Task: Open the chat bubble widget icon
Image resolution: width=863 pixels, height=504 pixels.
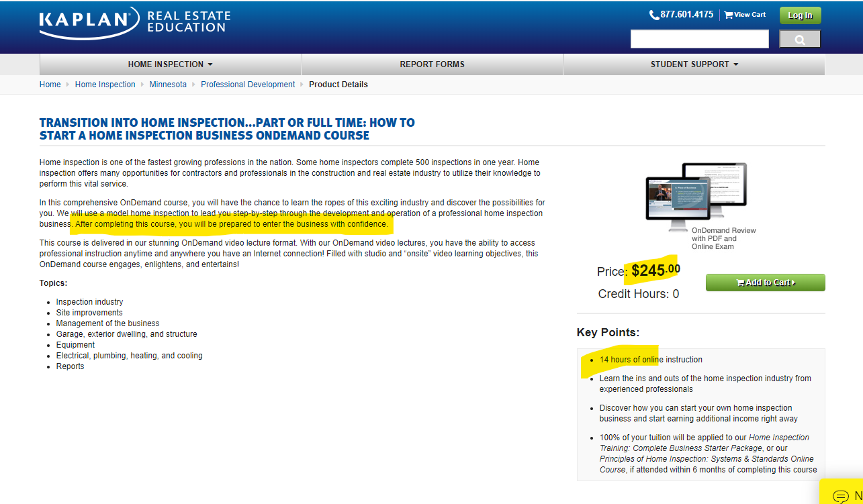Action: (840, 497)
